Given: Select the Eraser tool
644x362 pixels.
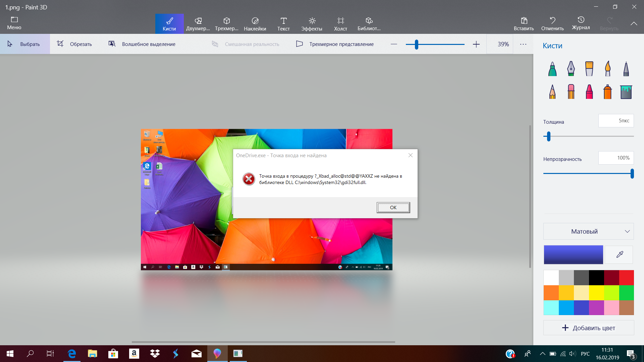Looking at the screenshot, I should coord(571,92).
